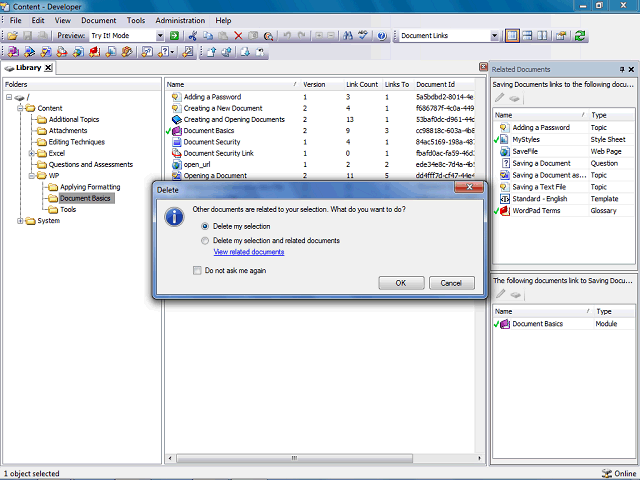
Task: Click the scrollbar right arrow in library list
Action: click(x=479, y=458)
